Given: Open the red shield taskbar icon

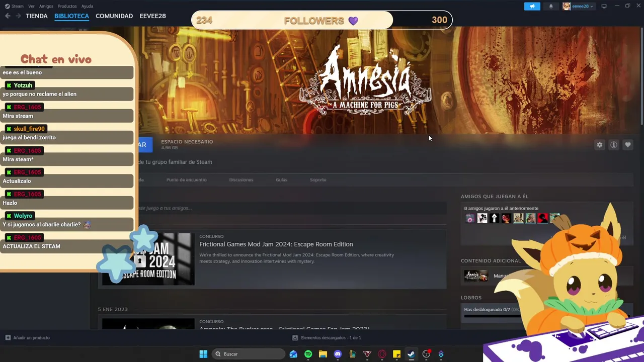Looking at the screenshot, I should coord(367,354).
